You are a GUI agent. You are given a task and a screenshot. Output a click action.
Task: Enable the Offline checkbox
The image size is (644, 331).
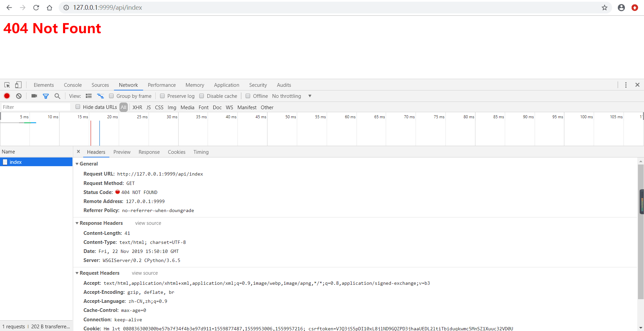[x=248, y=96]
